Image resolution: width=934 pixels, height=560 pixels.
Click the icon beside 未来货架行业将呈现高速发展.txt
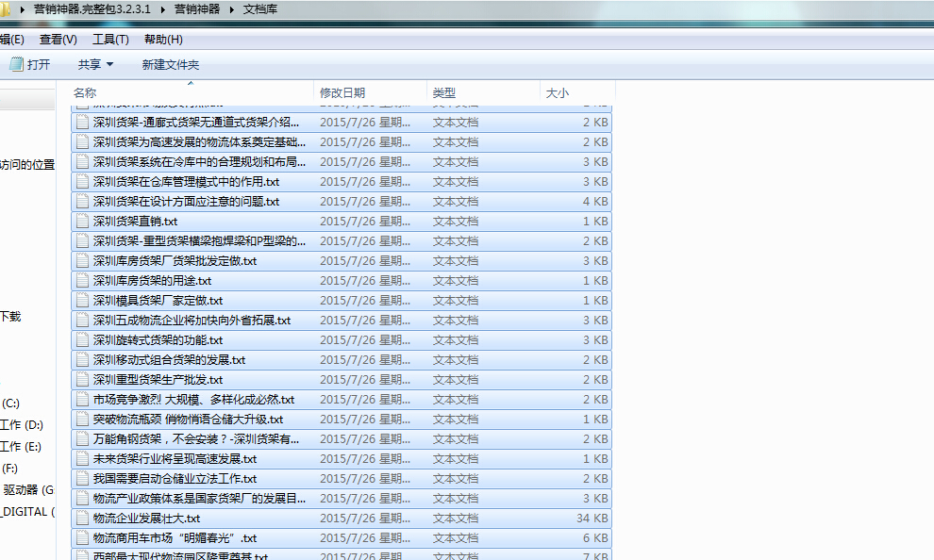click(x=83, y=458)
